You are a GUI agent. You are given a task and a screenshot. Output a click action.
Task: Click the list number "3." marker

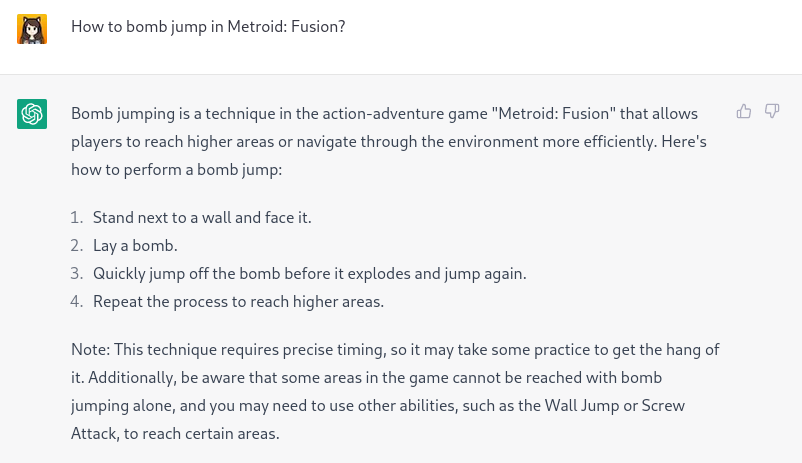point(77,273)
